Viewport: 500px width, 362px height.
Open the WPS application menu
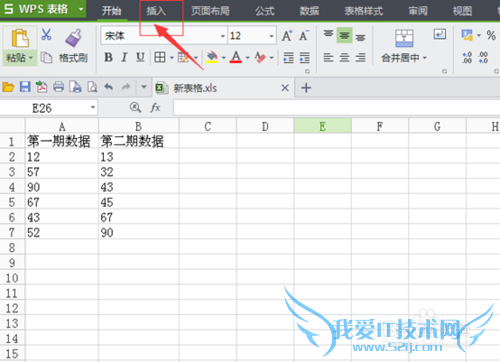(x=43, y=9)
